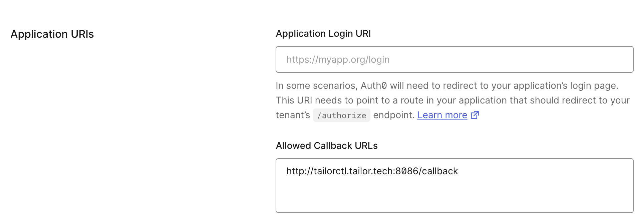
Task: Click the Application URIs section heading
Action: pyautogui.click(x=52, y=34)
